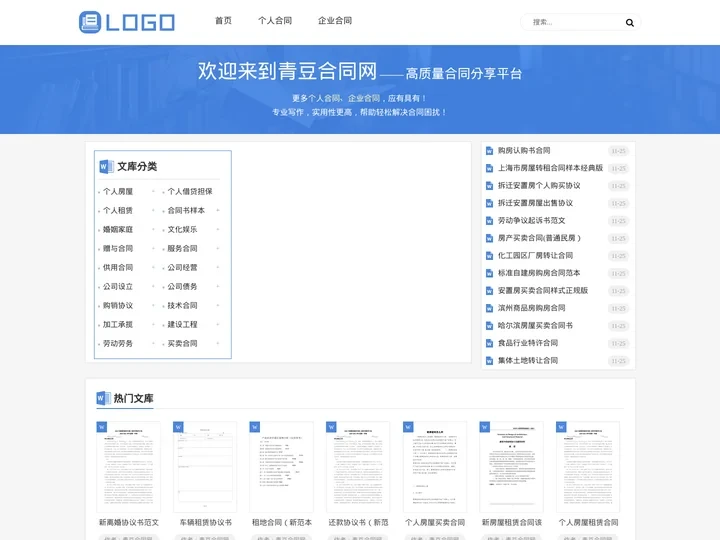Viewport: 720px width, 540px height.
Task: Open the 个人合同 menu item
Action: click(275, 21)
